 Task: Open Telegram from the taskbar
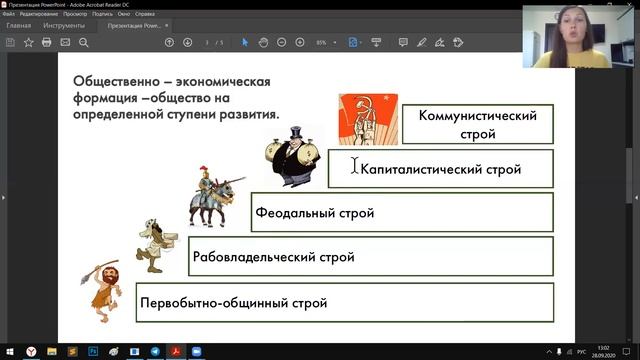tap(155, 351)
